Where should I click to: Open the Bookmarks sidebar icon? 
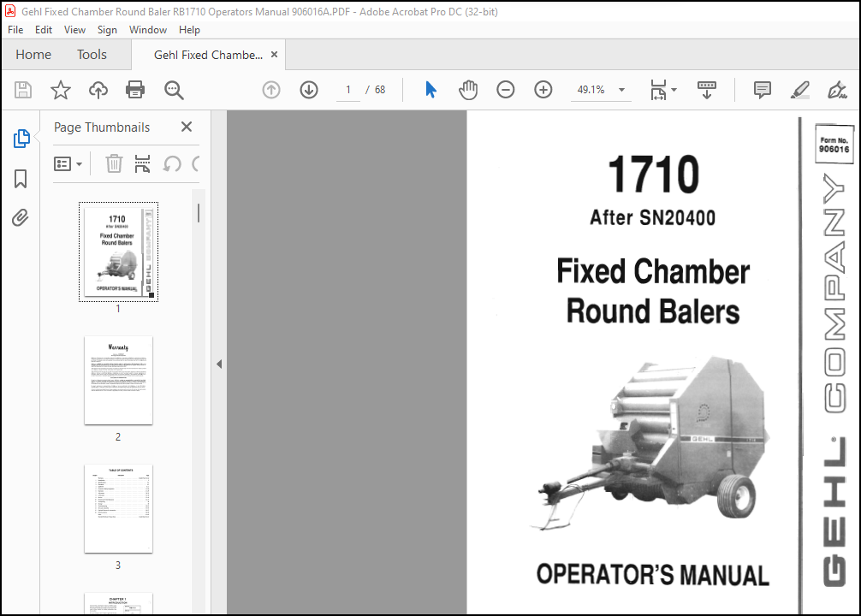21,179
